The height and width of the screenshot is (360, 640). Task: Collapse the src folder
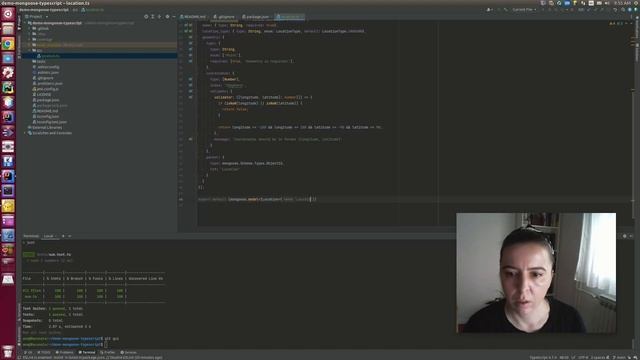coord(30,50)
